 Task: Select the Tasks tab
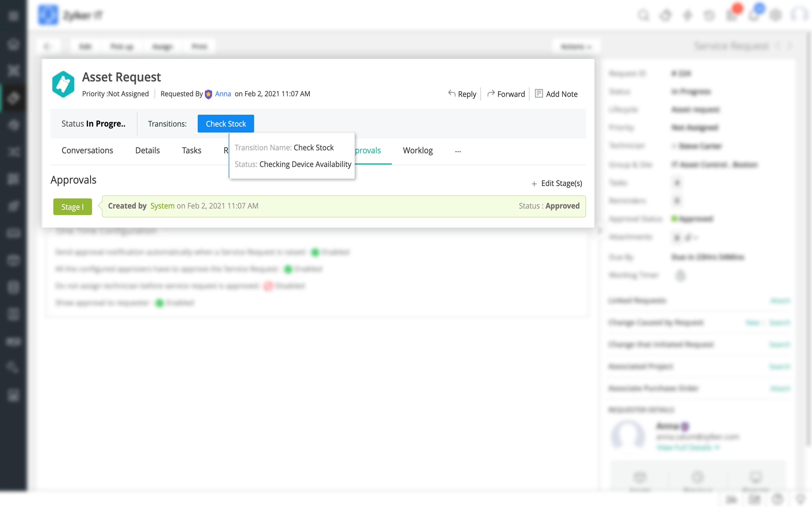point(191,151)
